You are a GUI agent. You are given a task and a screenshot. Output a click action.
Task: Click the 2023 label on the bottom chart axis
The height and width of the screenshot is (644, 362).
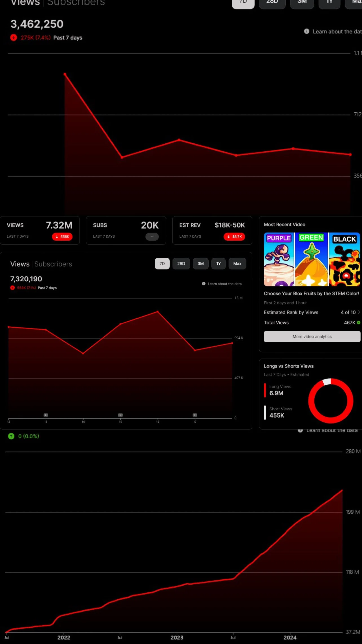coord(177,638)
